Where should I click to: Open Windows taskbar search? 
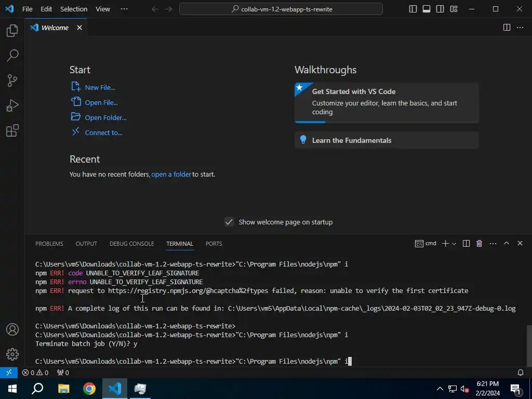click(x=37, y=389)
